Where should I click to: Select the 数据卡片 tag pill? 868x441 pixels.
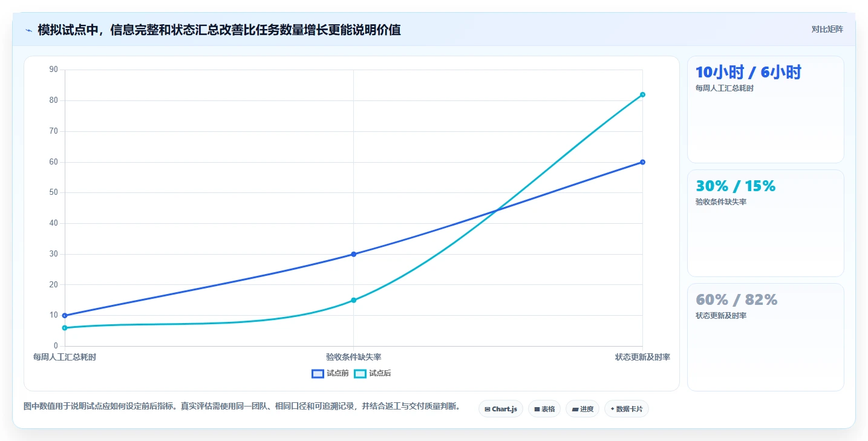(627, 409)
